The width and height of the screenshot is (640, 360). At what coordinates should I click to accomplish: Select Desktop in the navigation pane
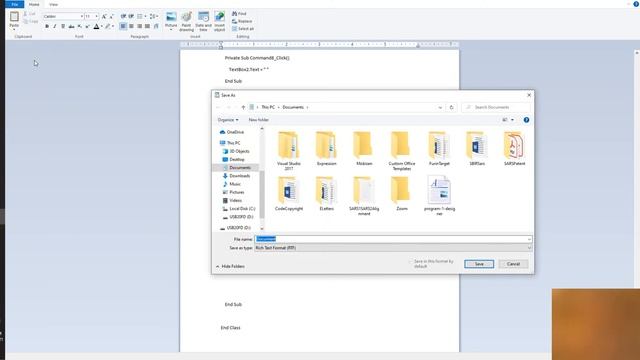pyautogui.click(x=233, y=160)
